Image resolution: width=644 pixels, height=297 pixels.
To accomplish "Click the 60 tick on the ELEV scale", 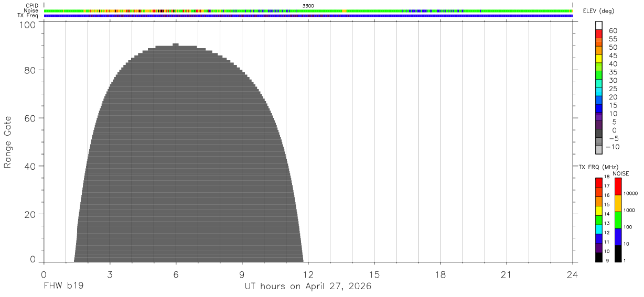I will pos(613,31).
